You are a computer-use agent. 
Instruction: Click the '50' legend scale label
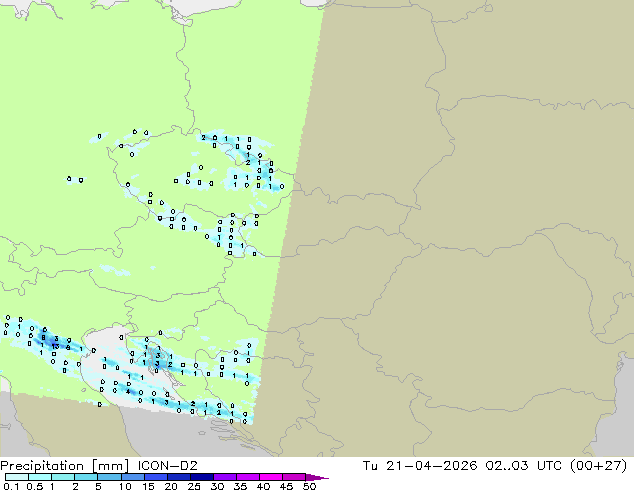(x=309, y=486)
